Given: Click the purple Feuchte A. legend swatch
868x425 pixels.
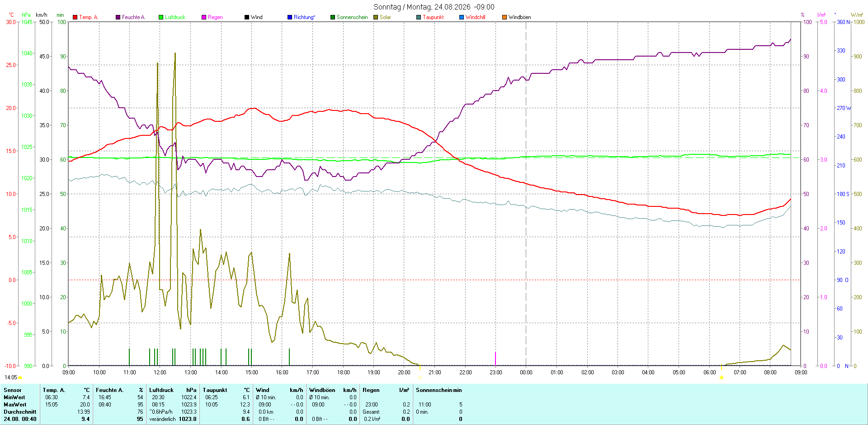Looking at the screenshot, I should pyautogui.click(x=118, y=17).
